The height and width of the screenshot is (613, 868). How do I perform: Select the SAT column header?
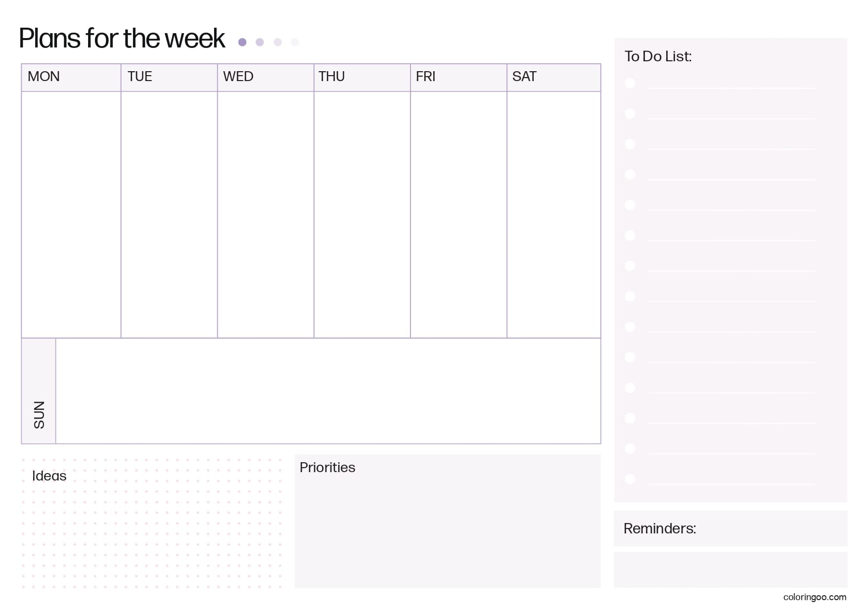click(x=524, y=77)
